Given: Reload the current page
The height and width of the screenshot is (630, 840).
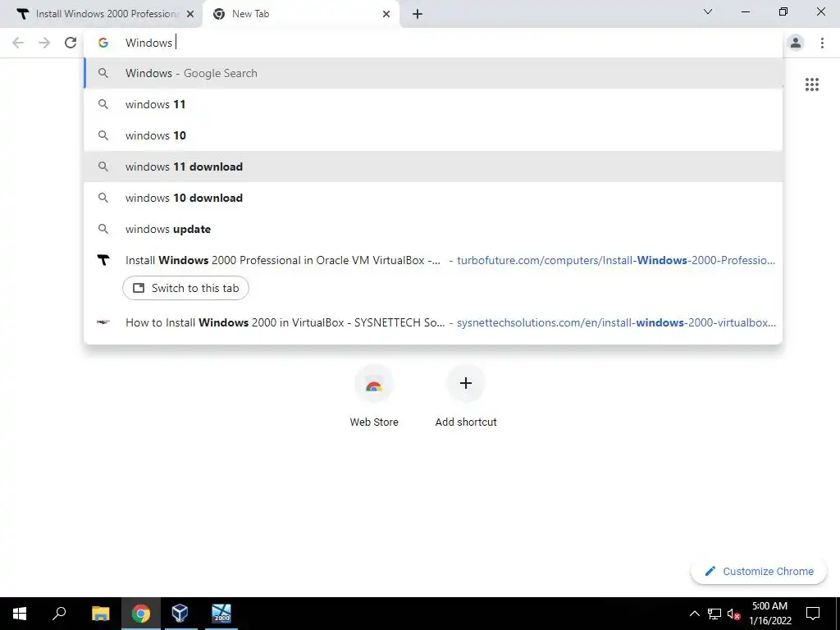Looking at the screenshot, I should coord(71,43).
